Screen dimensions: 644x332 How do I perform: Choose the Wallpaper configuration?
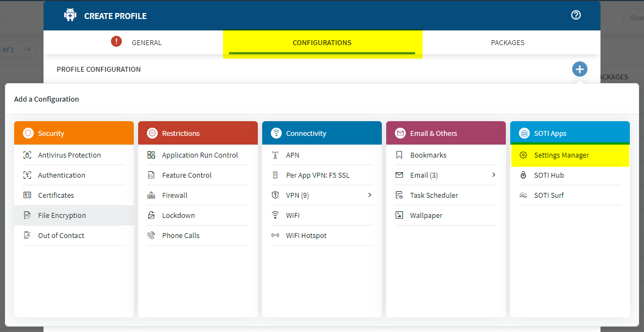426,216
